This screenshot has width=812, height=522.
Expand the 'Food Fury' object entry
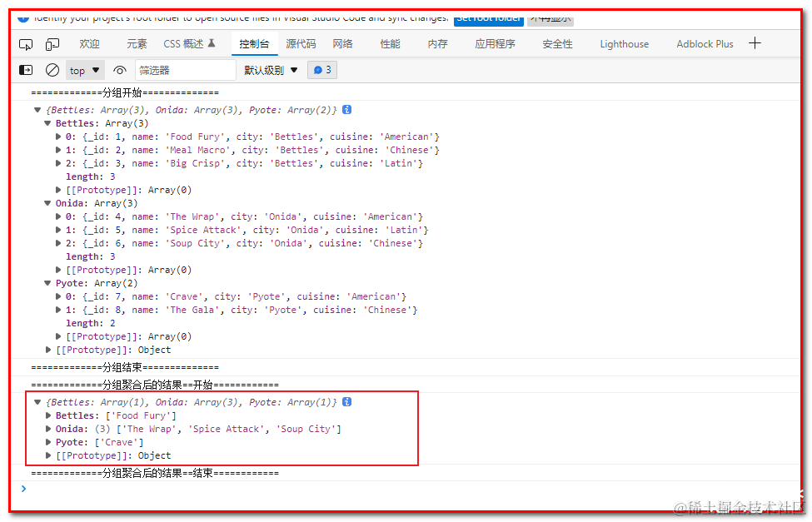pos(58,137)
